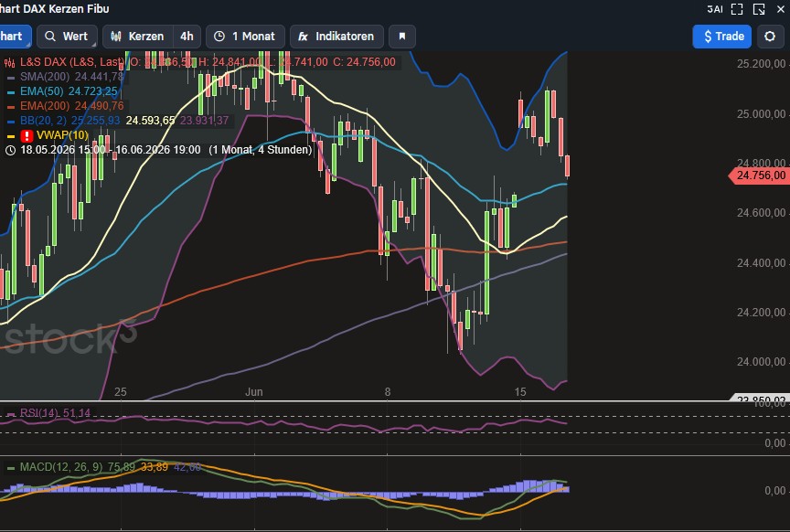Click the 15 date label on time axis
This screenshot has width=790, height=532.
click(x=520, y=392)
